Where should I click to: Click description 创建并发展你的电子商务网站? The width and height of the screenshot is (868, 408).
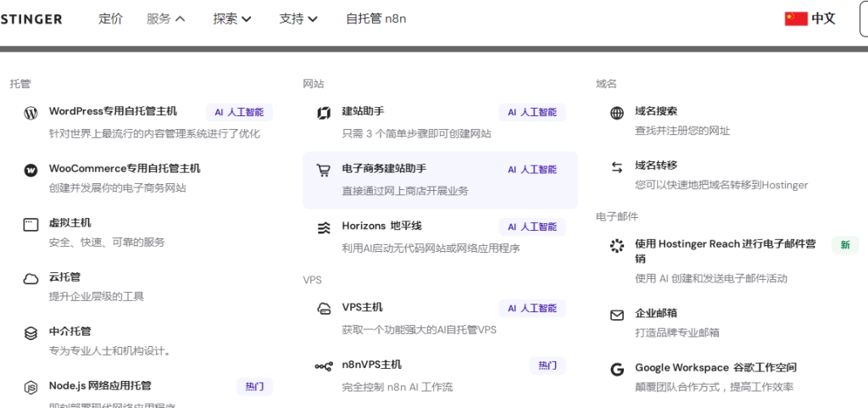click(117, 188)
